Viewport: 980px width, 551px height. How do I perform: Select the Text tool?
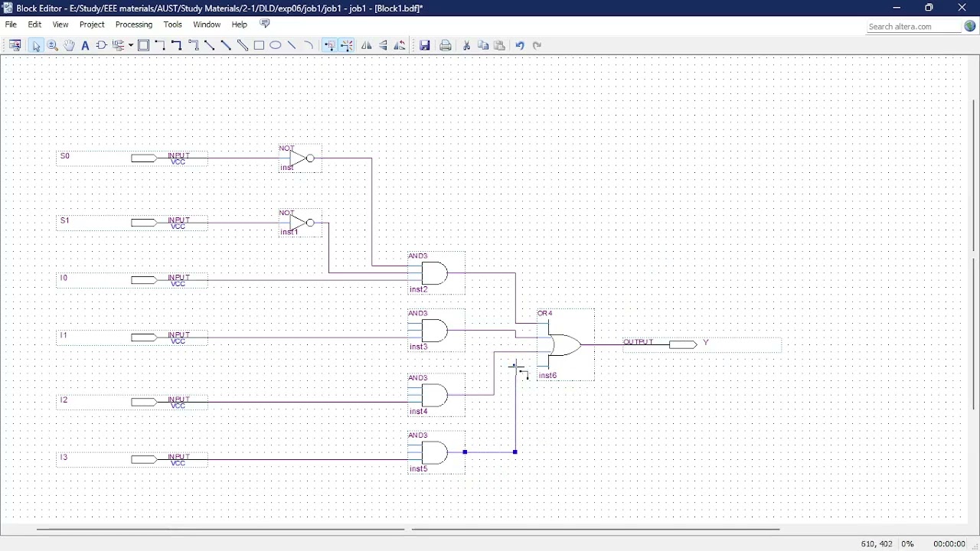tap(85, 45)
